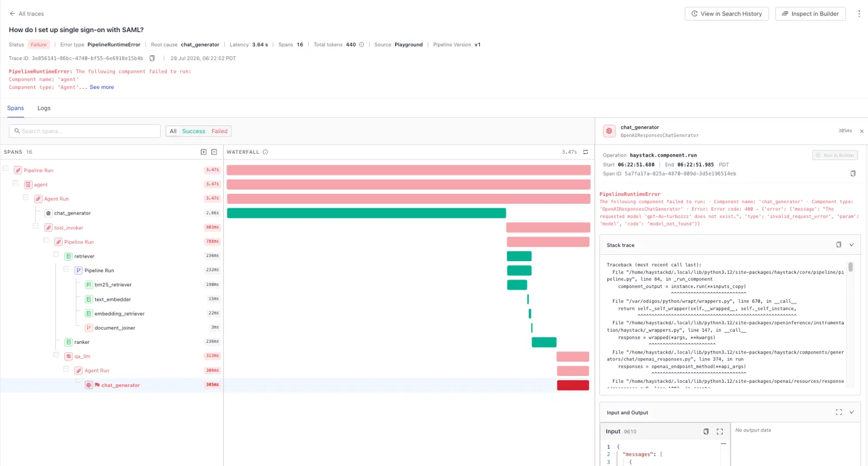Click the 313ms duration badge
This screenshot has height=466, width=868.
tap(212, 356)
